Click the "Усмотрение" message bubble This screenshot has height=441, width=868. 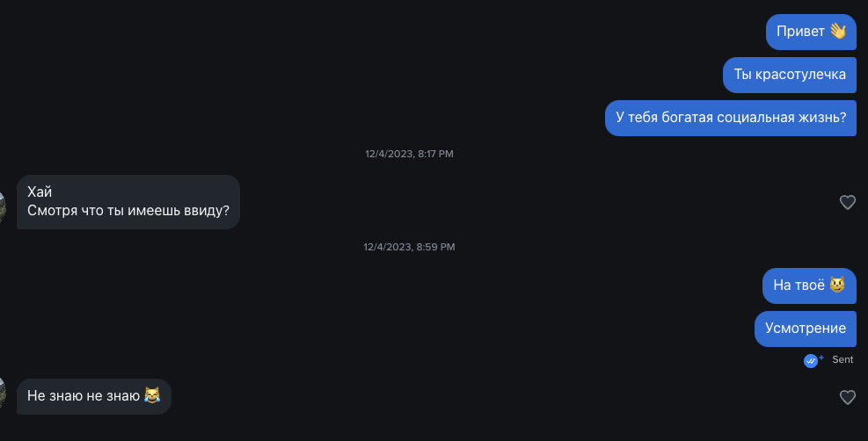coord(805,328)
